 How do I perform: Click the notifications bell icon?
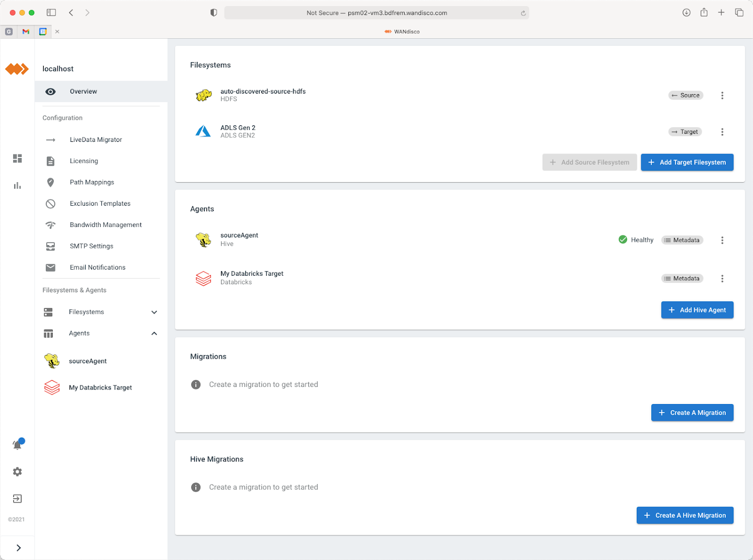pyautogui.click(x=18, y=444)
